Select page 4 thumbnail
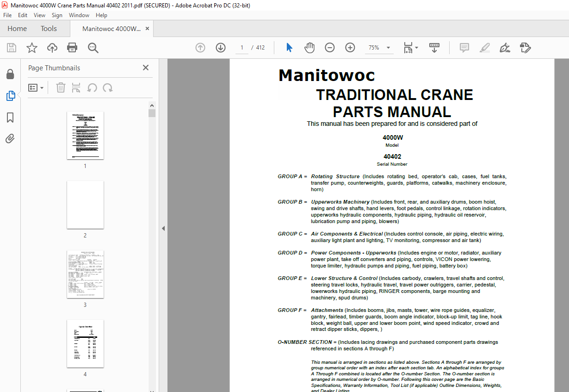 pyautogui.click(x=85, y=344)
